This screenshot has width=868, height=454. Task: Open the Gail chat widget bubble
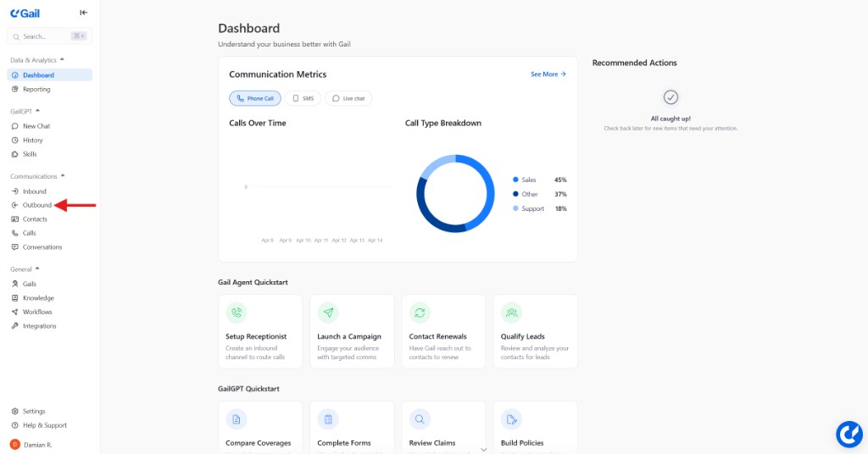849,434
